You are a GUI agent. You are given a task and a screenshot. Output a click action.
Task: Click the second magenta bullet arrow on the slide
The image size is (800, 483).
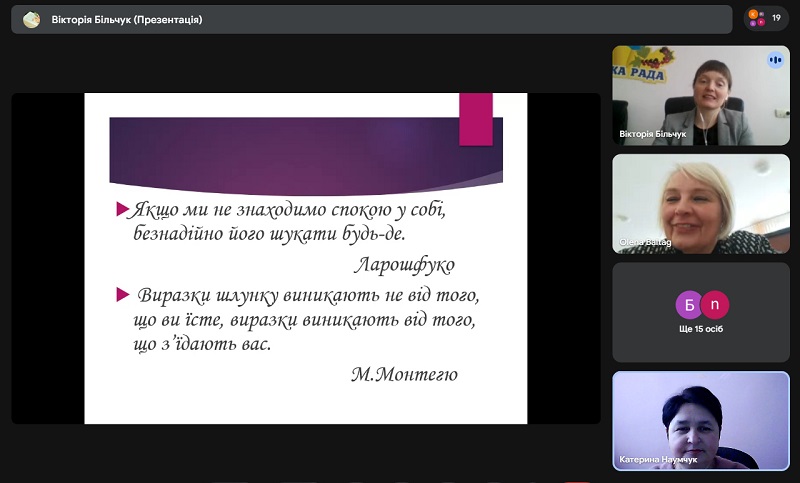pos(122,294)
